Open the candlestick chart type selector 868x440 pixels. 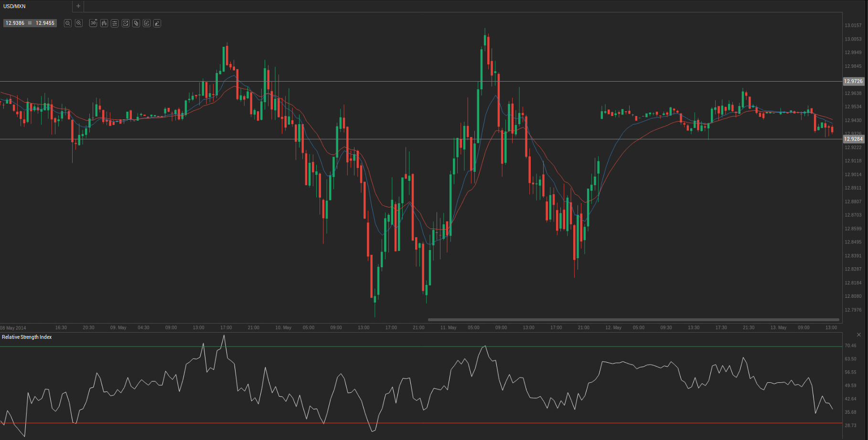point(104,23)
